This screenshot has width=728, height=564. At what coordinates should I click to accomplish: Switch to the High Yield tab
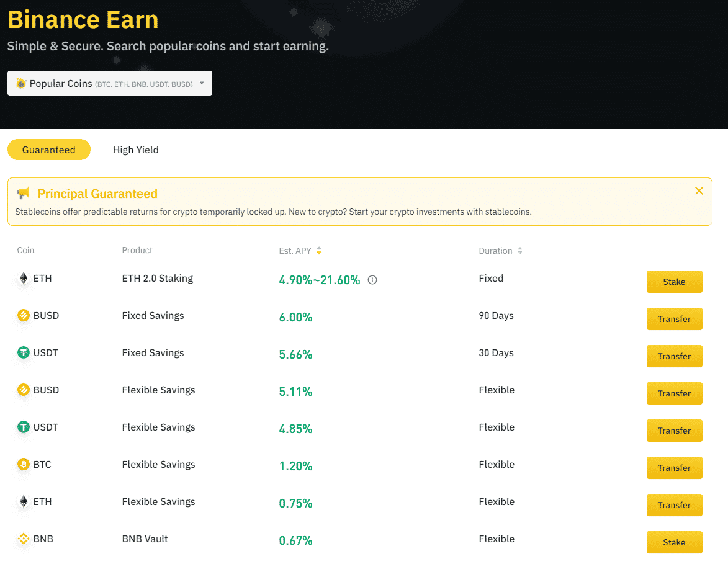point(135,150)
